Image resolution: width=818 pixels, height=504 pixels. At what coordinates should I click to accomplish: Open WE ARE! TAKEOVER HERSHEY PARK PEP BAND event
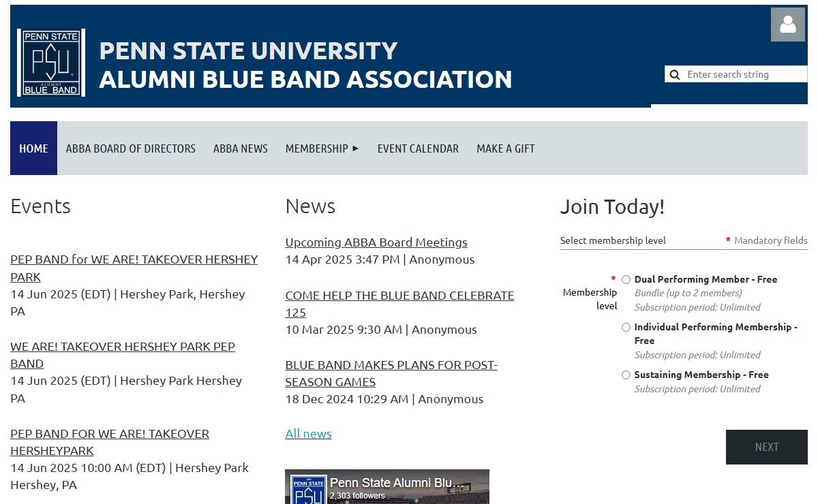(123, 355)
